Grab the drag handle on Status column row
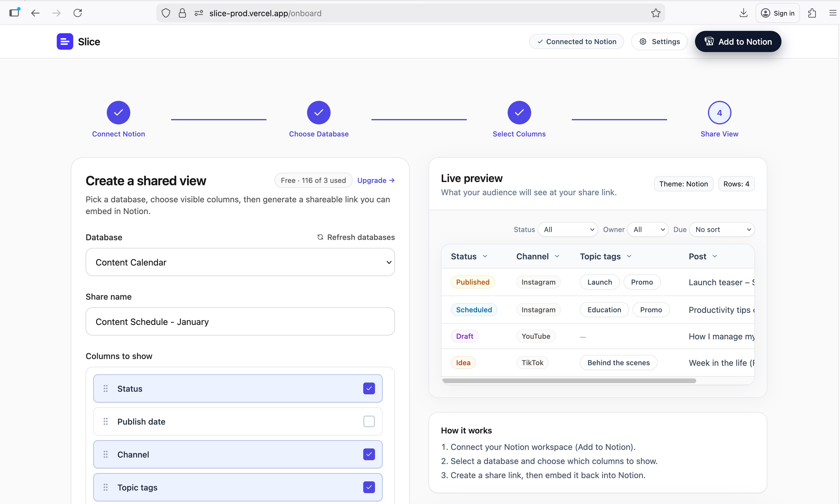 coord(106,388)
